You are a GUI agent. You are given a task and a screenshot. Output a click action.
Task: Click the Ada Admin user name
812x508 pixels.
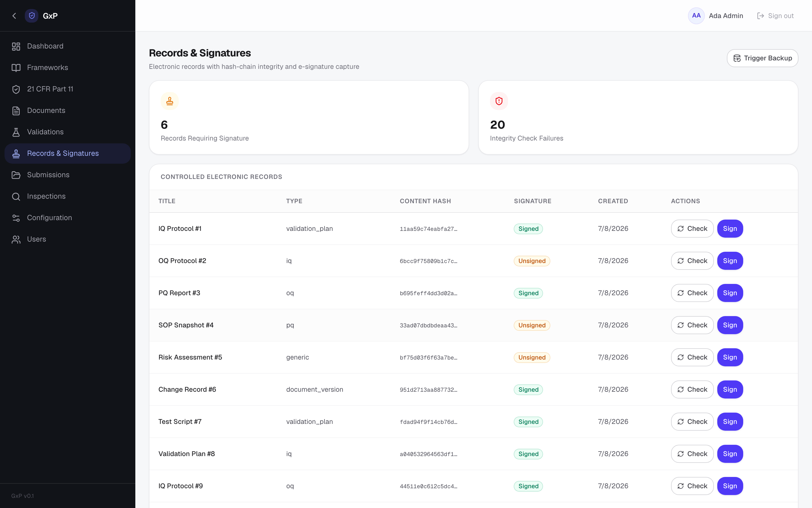tap(726, 16)
